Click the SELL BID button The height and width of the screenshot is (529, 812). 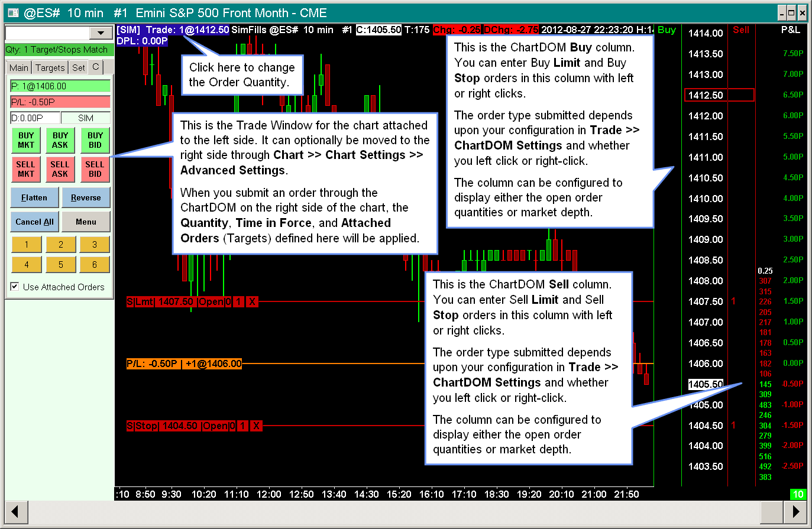(x=95, y=169)
